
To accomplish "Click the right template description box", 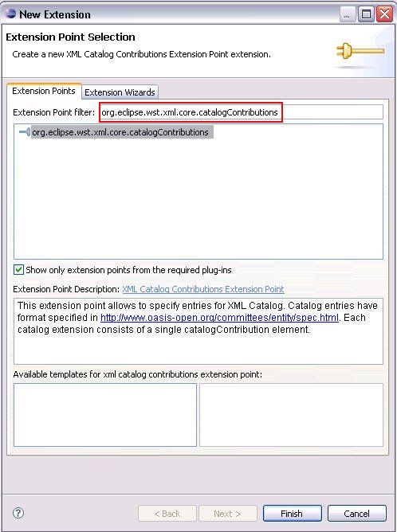I will pyautogui.click(x=291, y=415).
